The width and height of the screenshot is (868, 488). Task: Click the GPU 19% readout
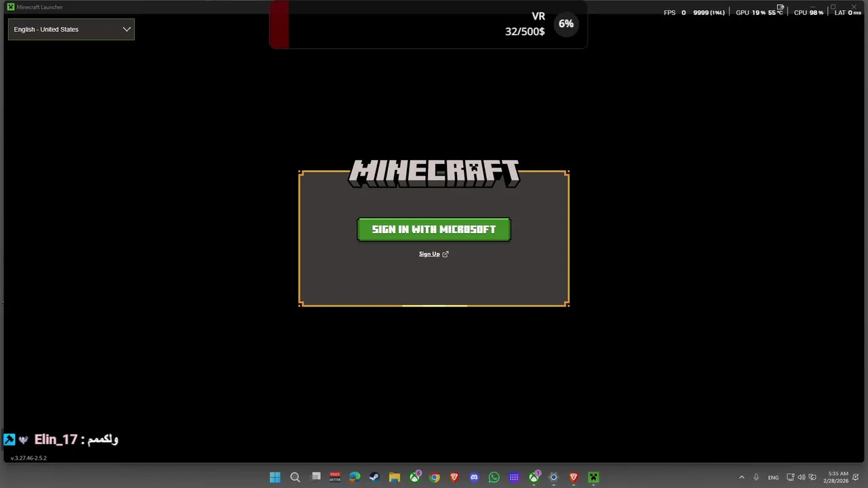tap(751, 13)
